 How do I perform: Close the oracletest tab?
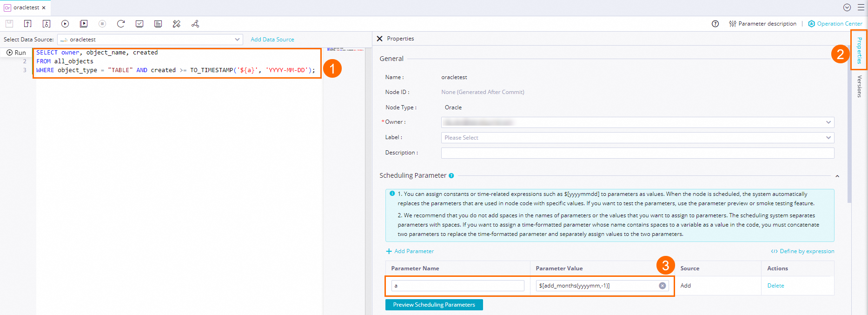(x=44, y=7)
